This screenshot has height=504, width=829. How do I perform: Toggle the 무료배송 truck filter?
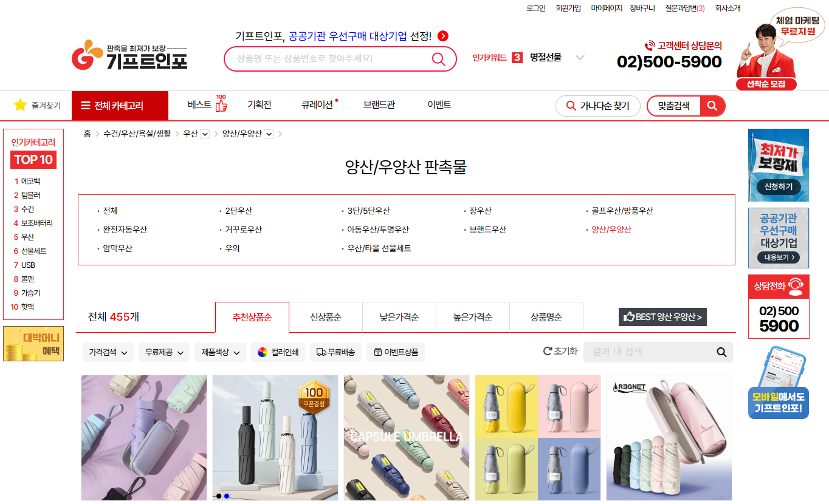tap(335, 352)
